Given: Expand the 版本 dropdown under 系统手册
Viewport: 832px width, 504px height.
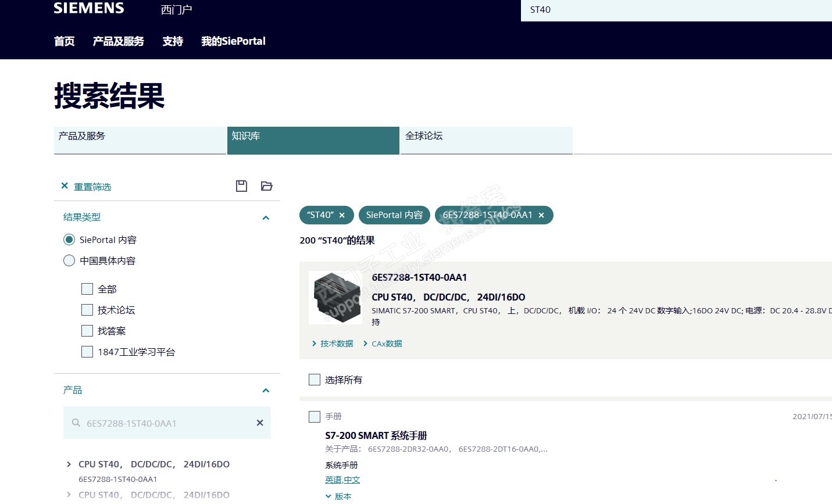Looking at the screenshot, I should click(338, 496).
